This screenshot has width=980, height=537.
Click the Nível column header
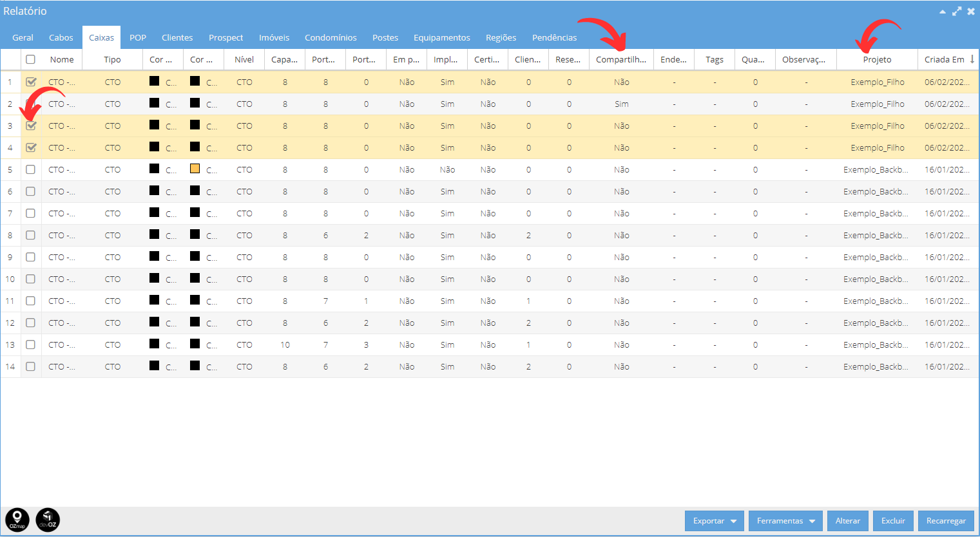click(244, 59)
